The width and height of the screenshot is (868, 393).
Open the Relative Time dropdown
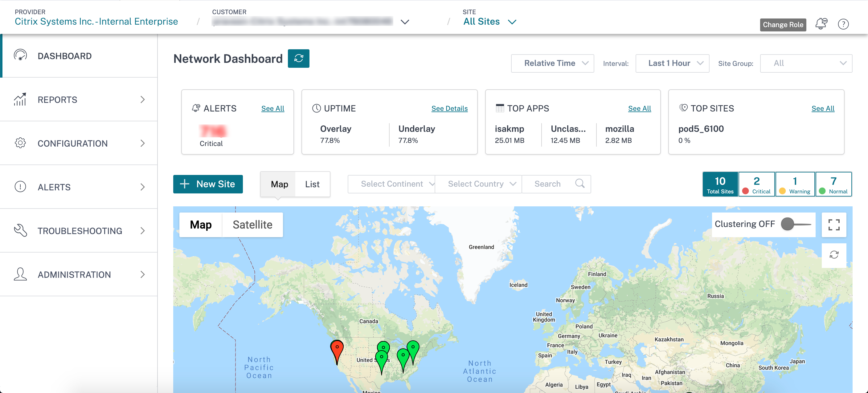click(x=552, y=63)
